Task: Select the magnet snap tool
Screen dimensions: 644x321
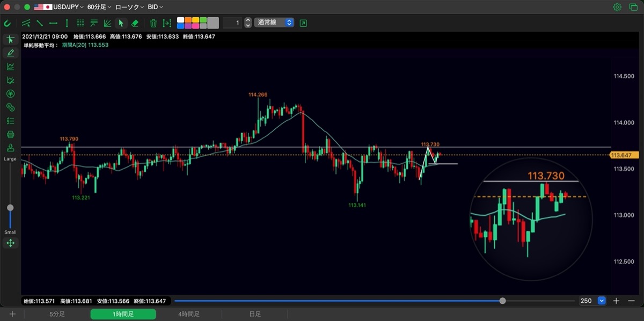Action: point(8,23)
